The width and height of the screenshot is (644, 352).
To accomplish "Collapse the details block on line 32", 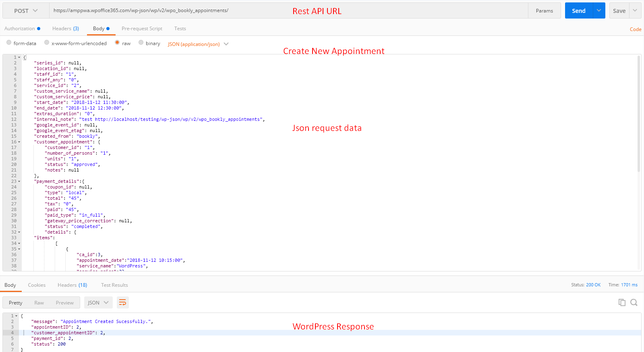I will click(x=19, y=232).
